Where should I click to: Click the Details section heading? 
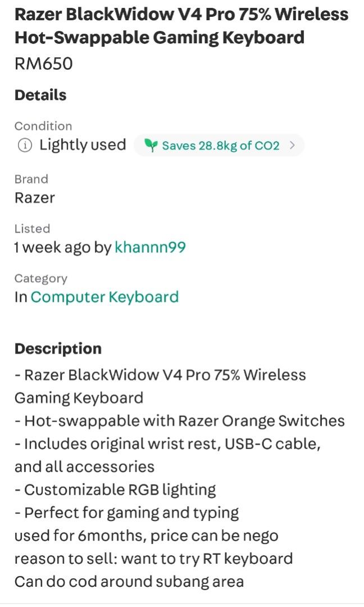[x=40, y=95]
